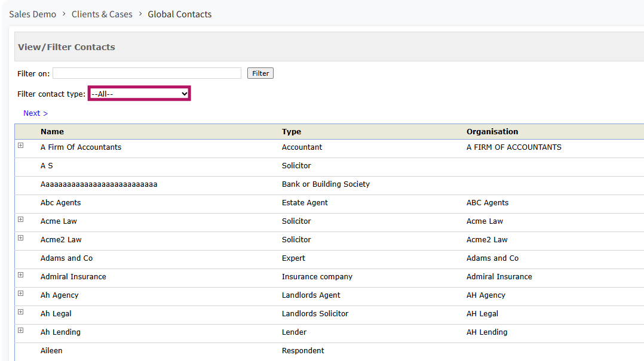
Task: Select contact Abc Agents
Action: (x=60, y=203)
